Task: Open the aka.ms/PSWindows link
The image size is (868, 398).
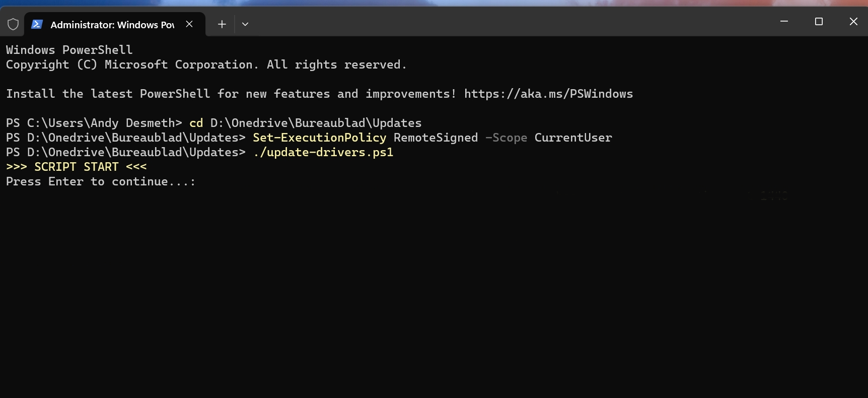Action: tap(548, 94)
